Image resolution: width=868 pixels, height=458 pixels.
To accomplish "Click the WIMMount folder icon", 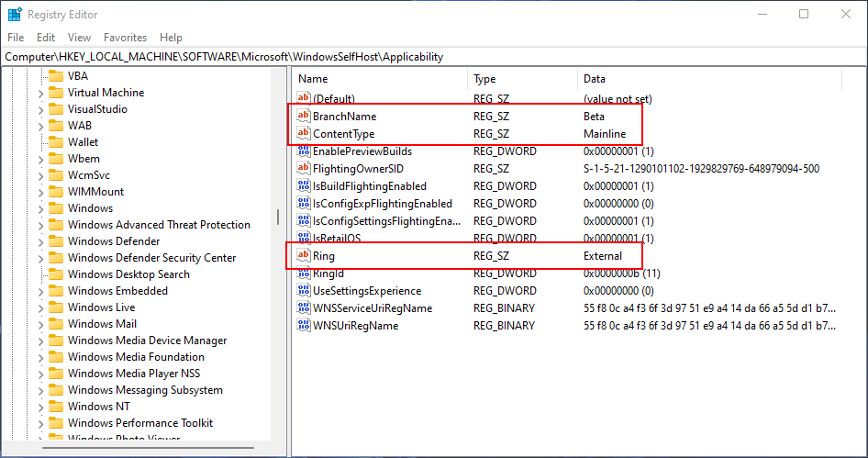I will coord(55,192).
